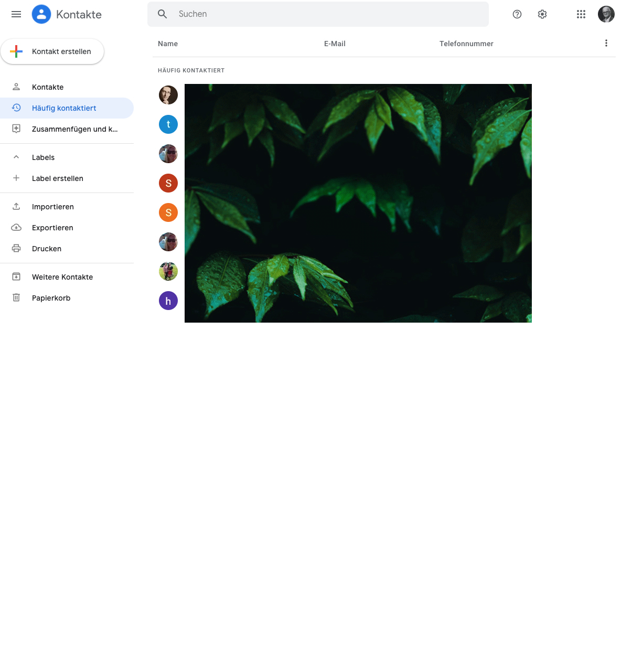This screenshot has width=621, height=672.
Task: Click the cloud download icon beside Exportieren
Action: point(16,227)
